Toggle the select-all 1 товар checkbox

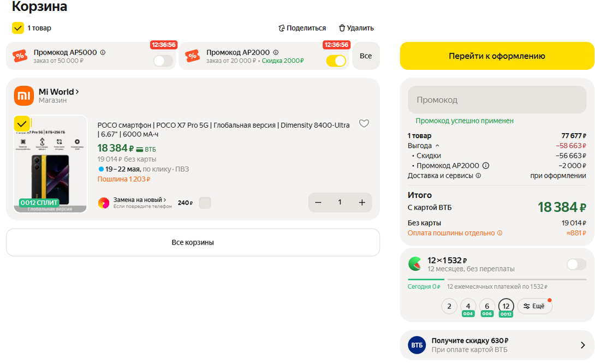tap(18, 28)
